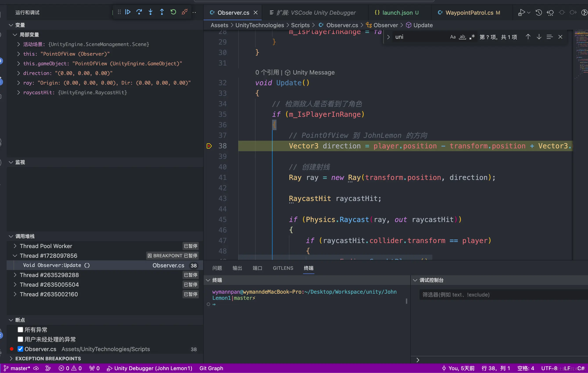
Task: Click the Step Into debug icon
Action: 151,12
